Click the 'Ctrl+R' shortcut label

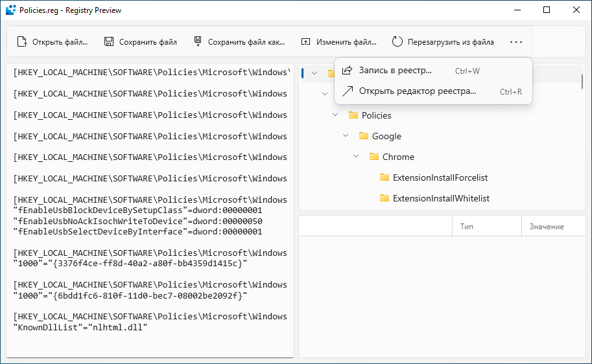(510, 92)
